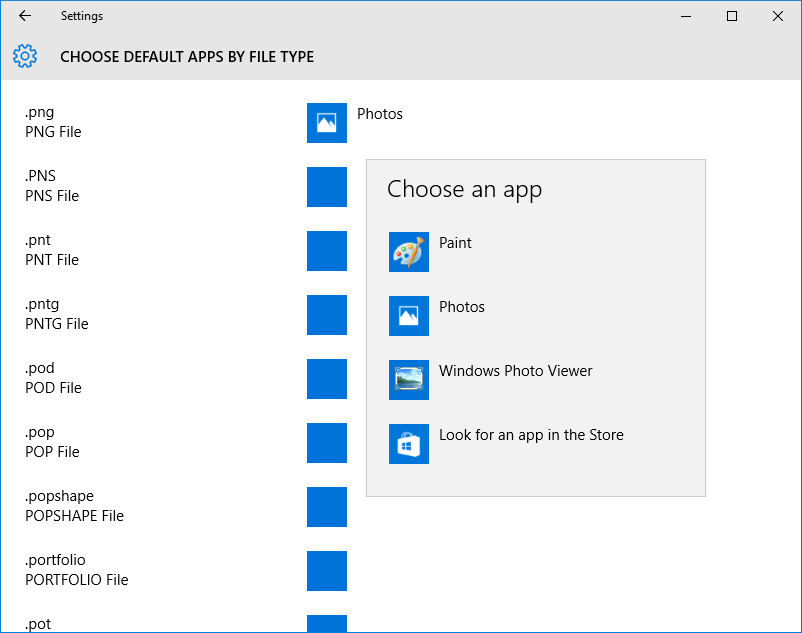Click the .pop POP File entry

tap(52, 441)
